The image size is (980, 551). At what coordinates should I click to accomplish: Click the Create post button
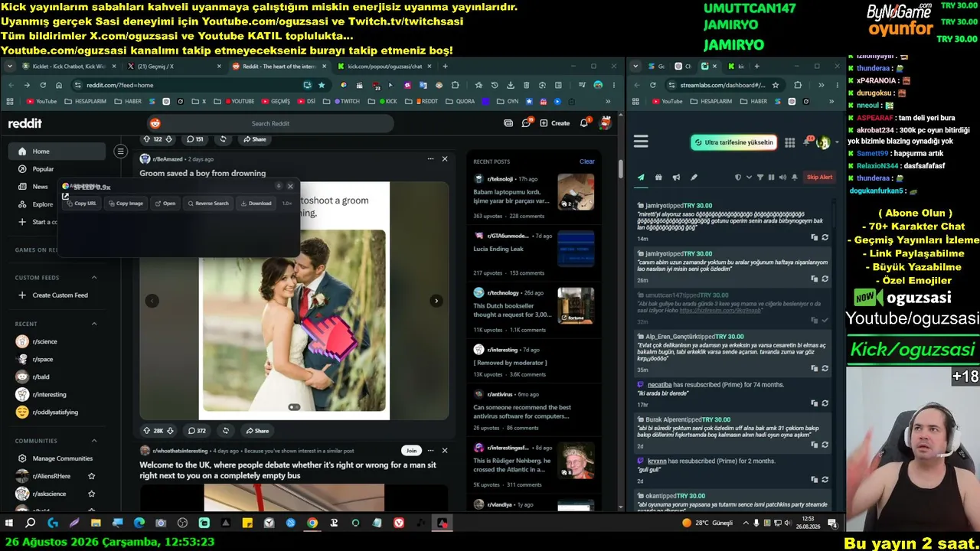(555, 122)
